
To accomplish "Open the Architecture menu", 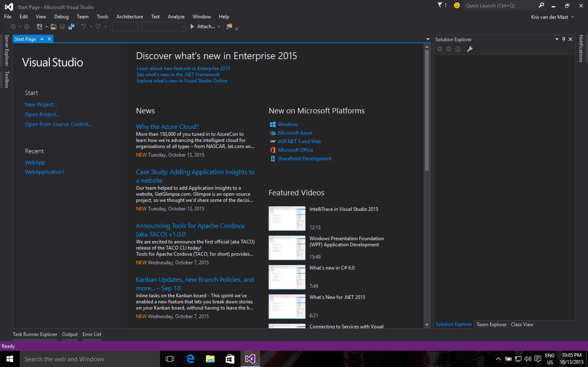I will 129,17.
